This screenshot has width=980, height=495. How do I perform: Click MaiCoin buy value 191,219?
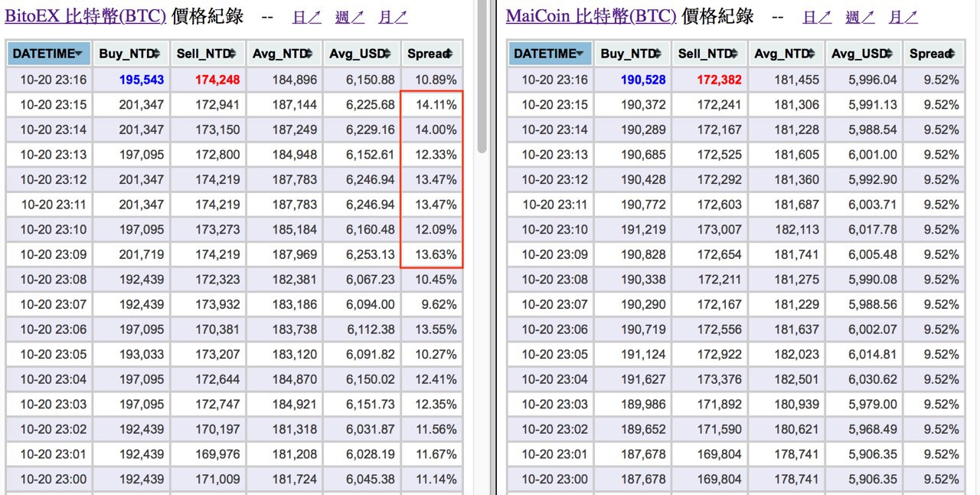644,230
